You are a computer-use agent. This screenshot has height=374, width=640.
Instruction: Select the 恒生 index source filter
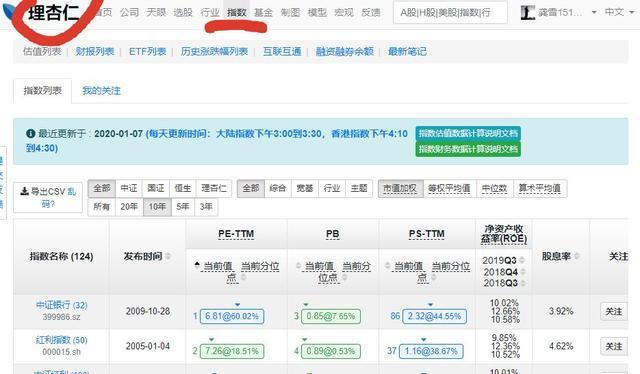click(182, 188)
